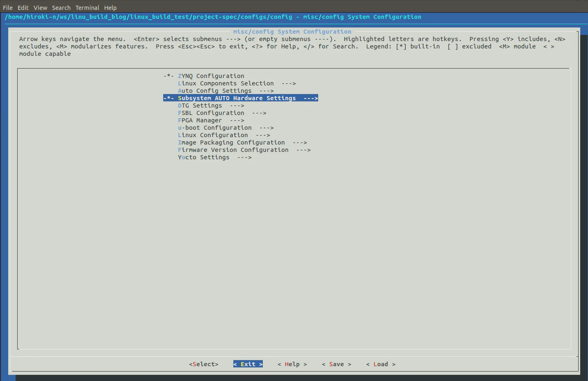This screenshot has height=381, width=588.
Task: Open Linux Configuration submenu
Action: 224,135
